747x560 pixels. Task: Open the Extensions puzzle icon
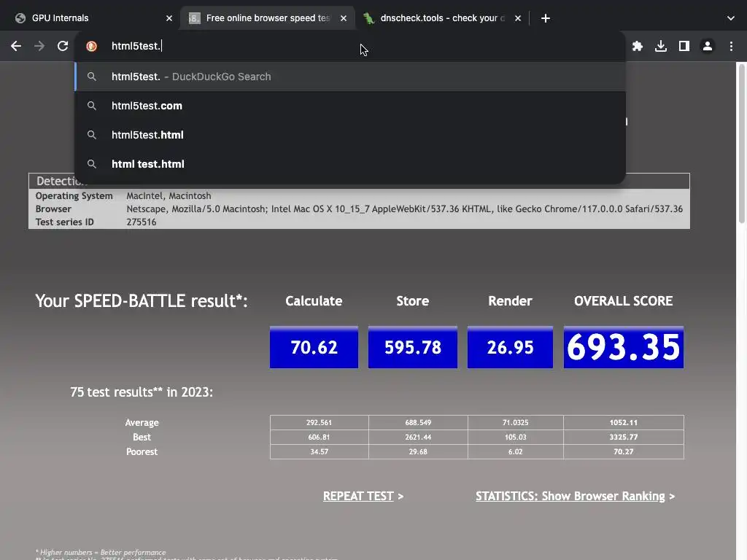(637, 46)
